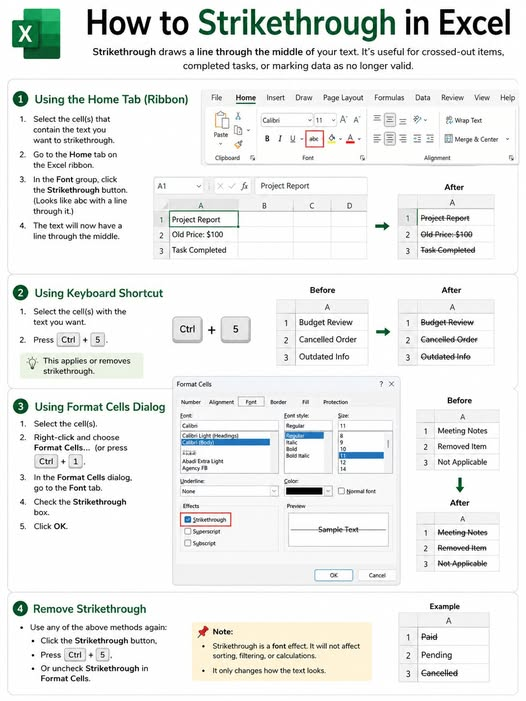Click Cancel in Format Cells dialog
The height and width of the screenshot is (701, 526).
pyautogui.click(x=377, y=575)
